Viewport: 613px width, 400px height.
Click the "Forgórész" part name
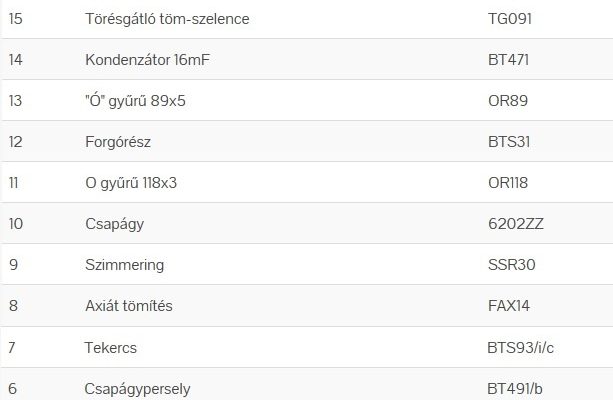[x=118, y=142]
